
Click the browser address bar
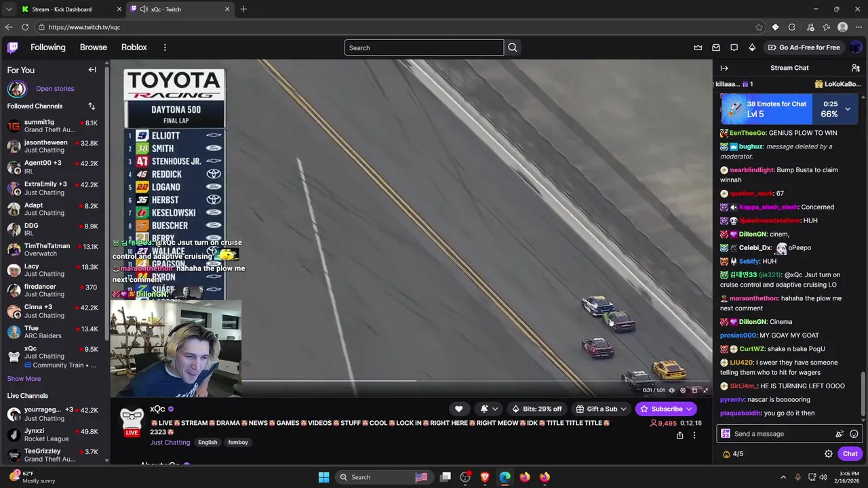coord(400,27)
